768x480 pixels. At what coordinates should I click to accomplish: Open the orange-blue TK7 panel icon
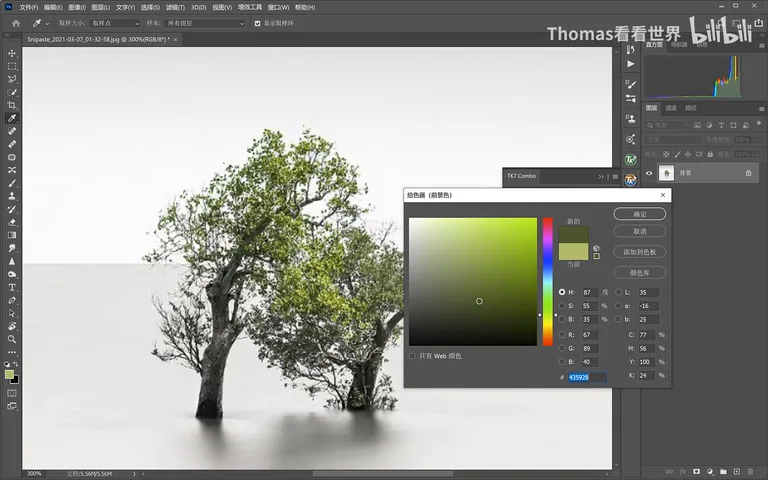point(631,180)
